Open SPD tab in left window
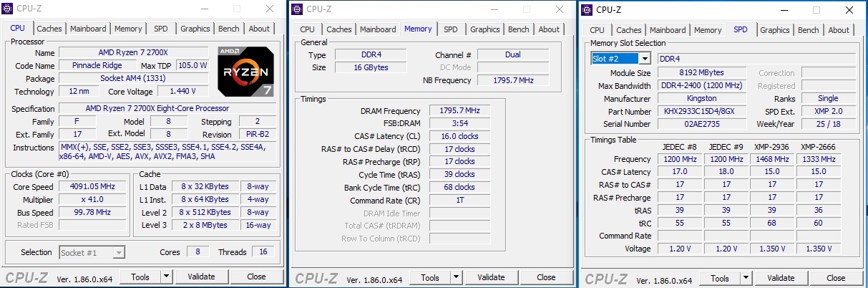The height and width of the screenshot is (288, 868). pos(161,29)
